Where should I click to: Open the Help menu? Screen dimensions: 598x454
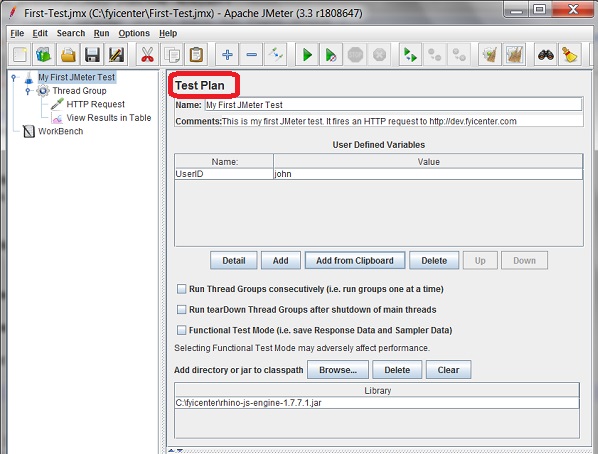(168, 33)
